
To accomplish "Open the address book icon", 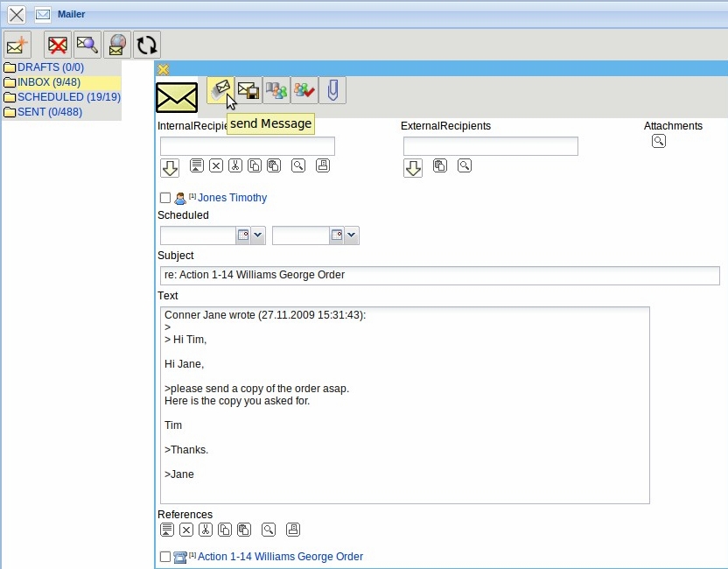I will 276,88.
